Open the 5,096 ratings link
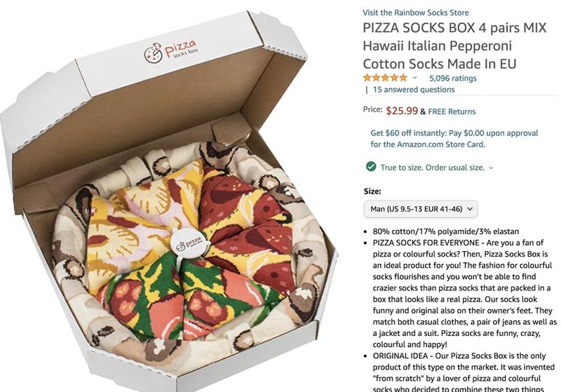Screen dimensions: 561x392 [452, 78]
